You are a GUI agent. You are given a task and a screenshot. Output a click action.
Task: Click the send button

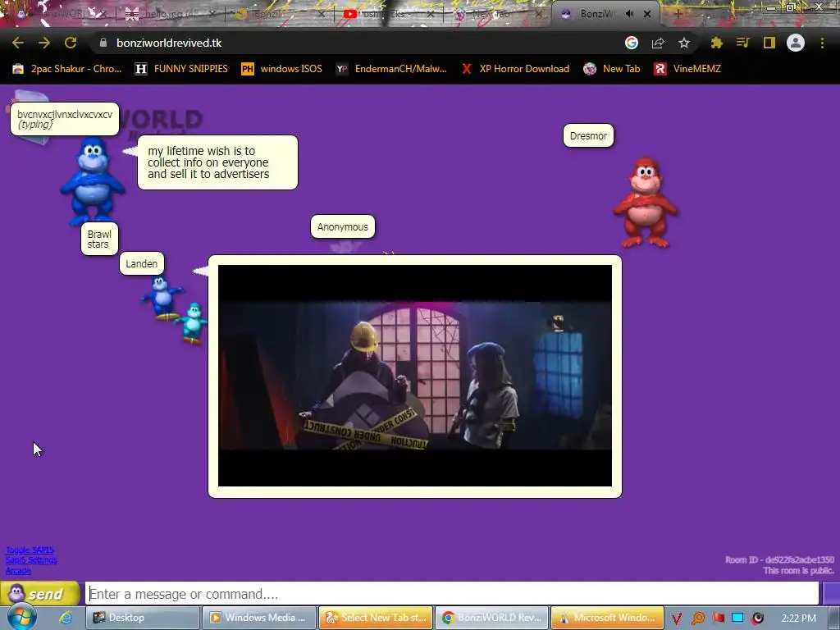point(40,594)
